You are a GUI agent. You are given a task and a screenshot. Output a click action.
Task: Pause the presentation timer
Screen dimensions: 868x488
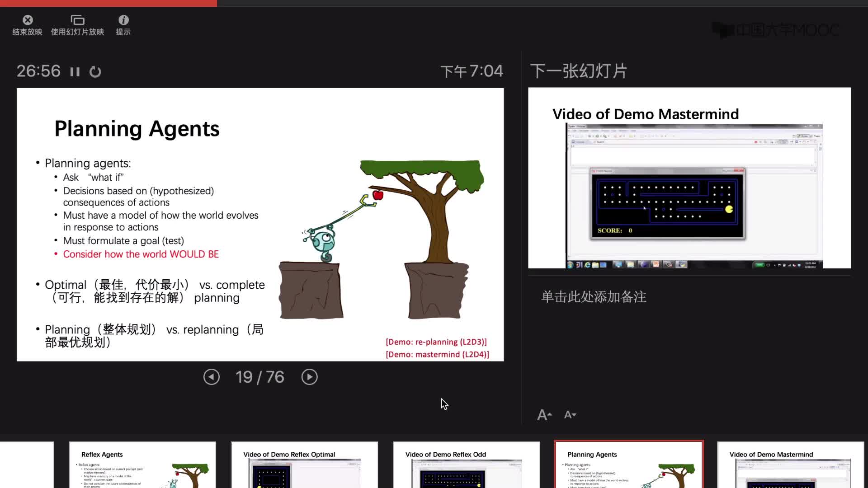75,72
